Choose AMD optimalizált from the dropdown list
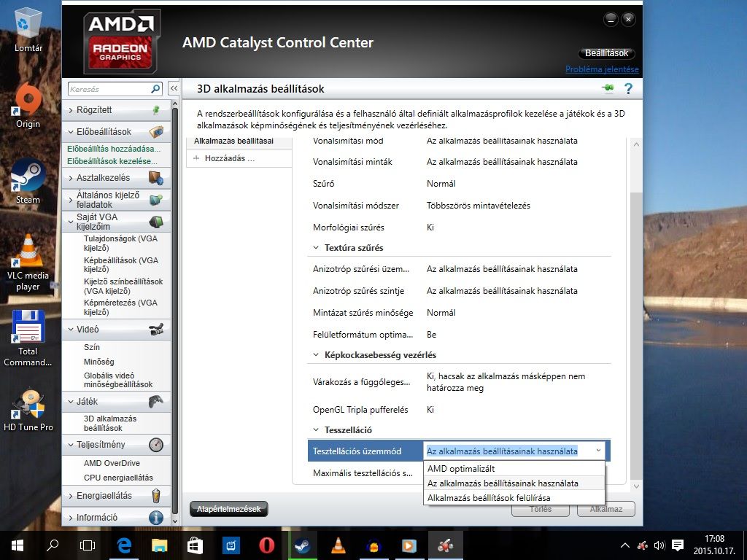 coord(514,469)
